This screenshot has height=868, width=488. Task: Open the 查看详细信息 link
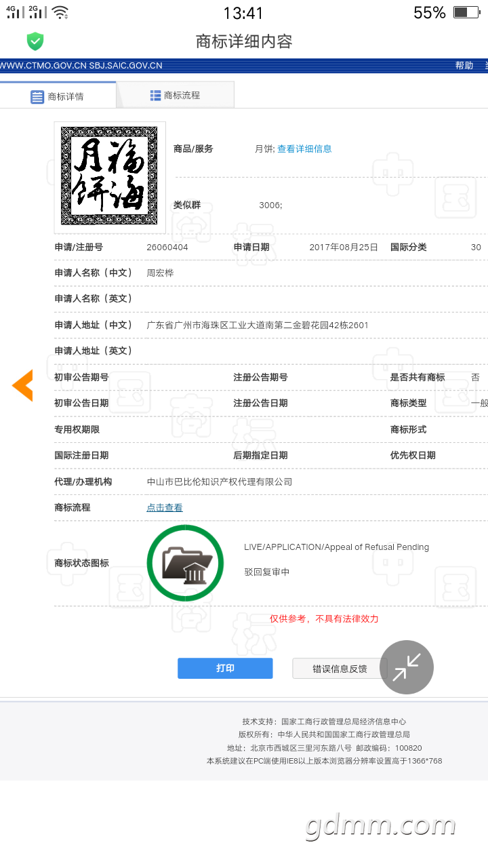(304, 149)
